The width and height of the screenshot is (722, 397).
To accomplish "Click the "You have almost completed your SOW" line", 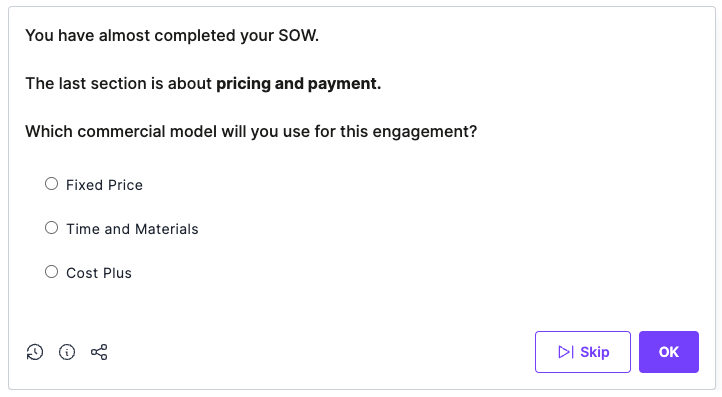I will pyautogui.click(x=172, y=35).
